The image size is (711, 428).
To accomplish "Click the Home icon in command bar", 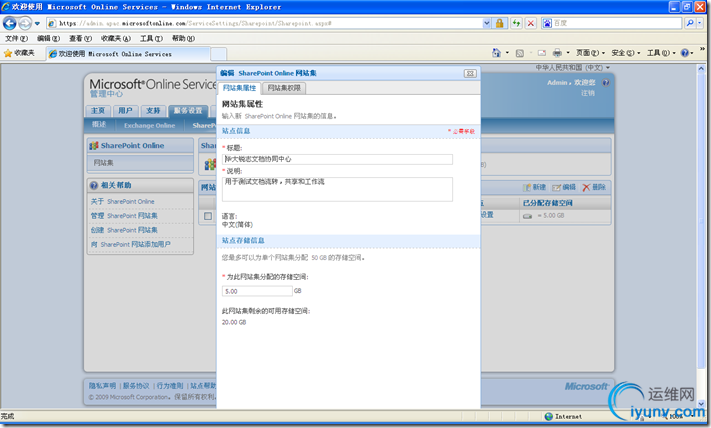I will pyautogui.click(x=497, y=53).
